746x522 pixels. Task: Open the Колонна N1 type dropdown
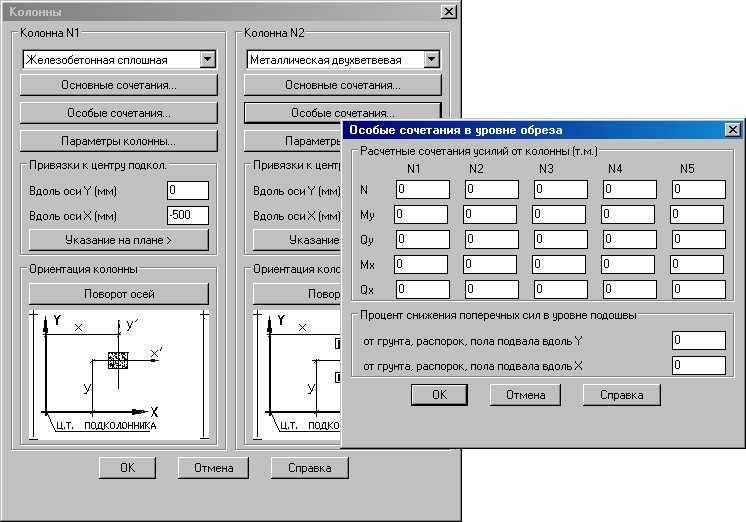pos(207,59)
